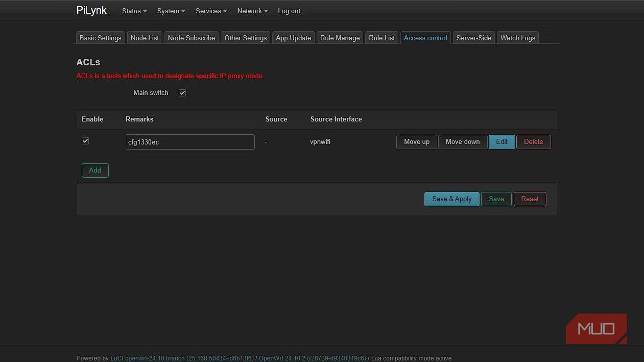Toggle the Main switch checkbox
Image resolution: width=644 pixels, height=362 pixels.
point(182,93)
